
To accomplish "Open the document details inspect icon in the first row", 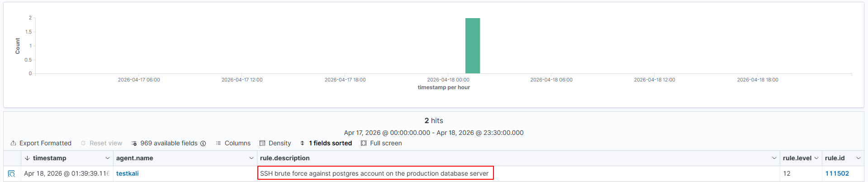I will coord(12,173).
